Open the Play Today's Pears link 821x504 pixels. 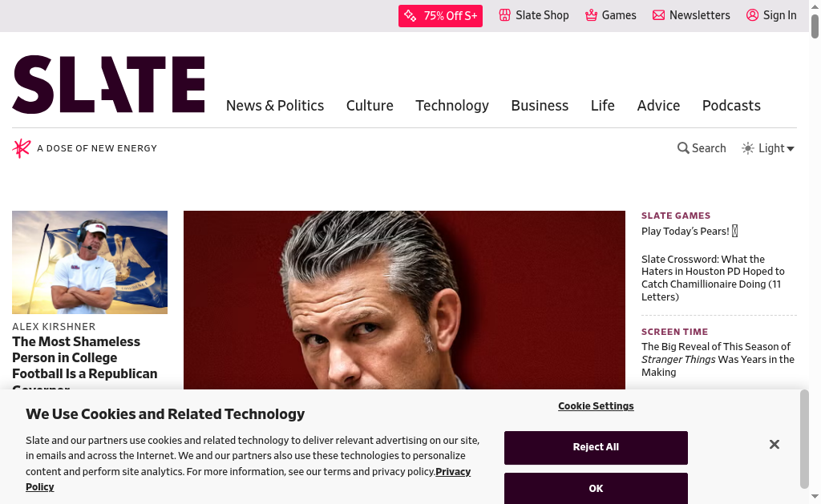pyautogui.click(x=685, y=232)
